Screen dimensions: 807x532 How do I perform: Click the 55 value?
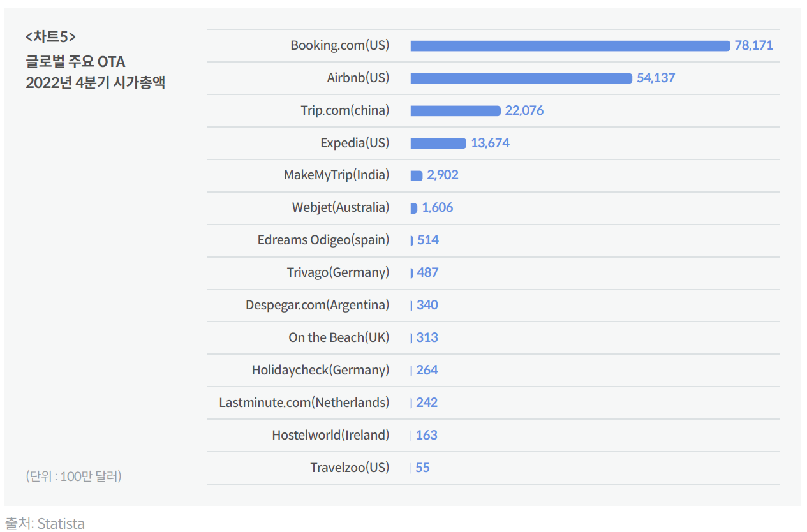point(422,468)
